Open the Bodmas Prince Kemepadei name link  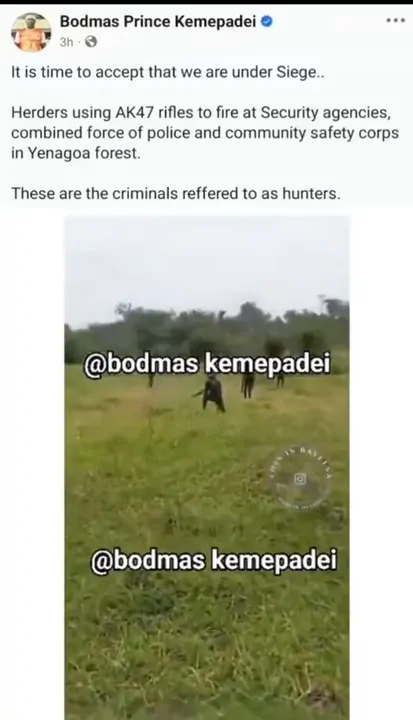(x=158, y=21)
